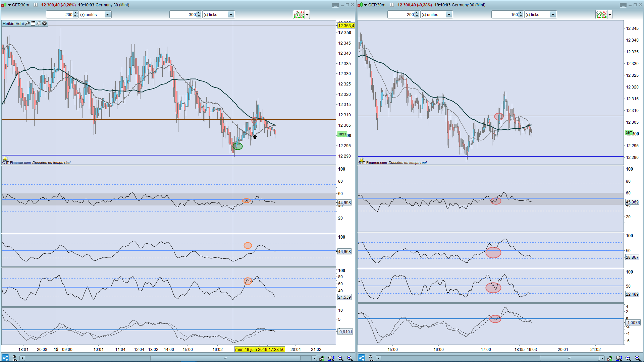Viewport: 644px width, 362px height.
Task: Expand left chart unités dropdown
Action: tap(107, 14)
